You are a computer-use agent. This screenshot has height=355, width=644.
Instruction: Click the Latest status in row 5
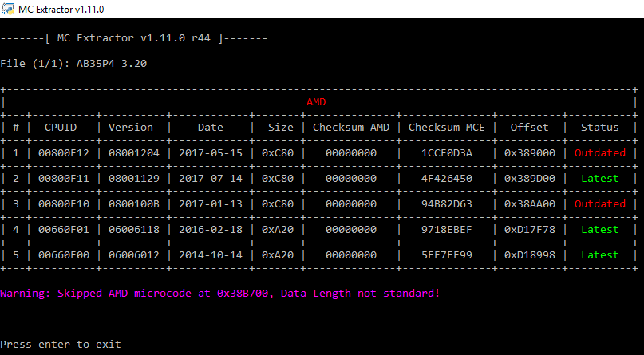coord(599,254)
